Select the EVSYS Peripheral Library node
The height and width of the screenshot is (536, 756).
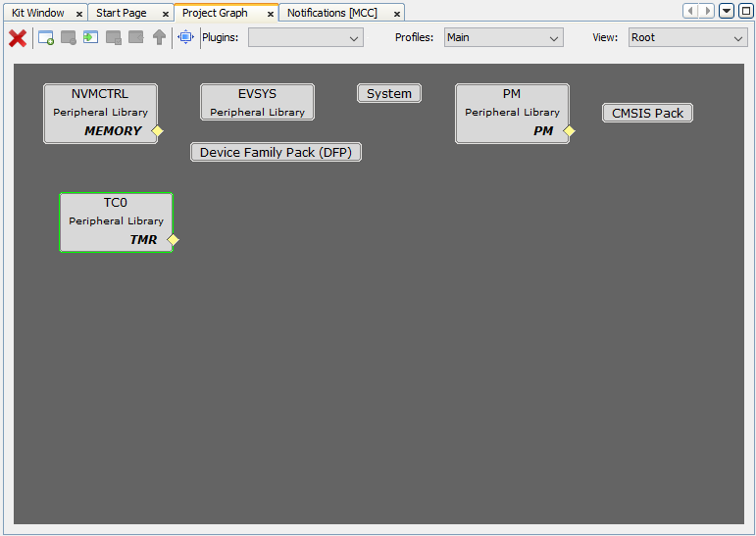coord(257,102)
